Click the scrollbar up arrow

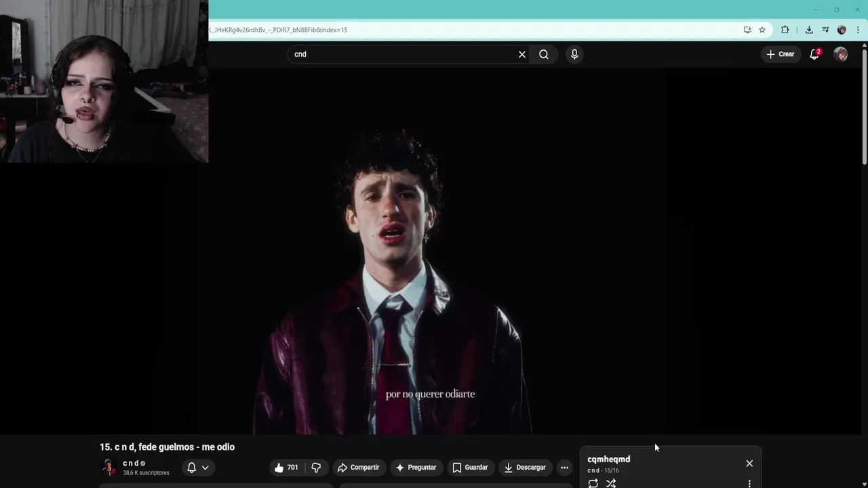(x=864, y=45)
